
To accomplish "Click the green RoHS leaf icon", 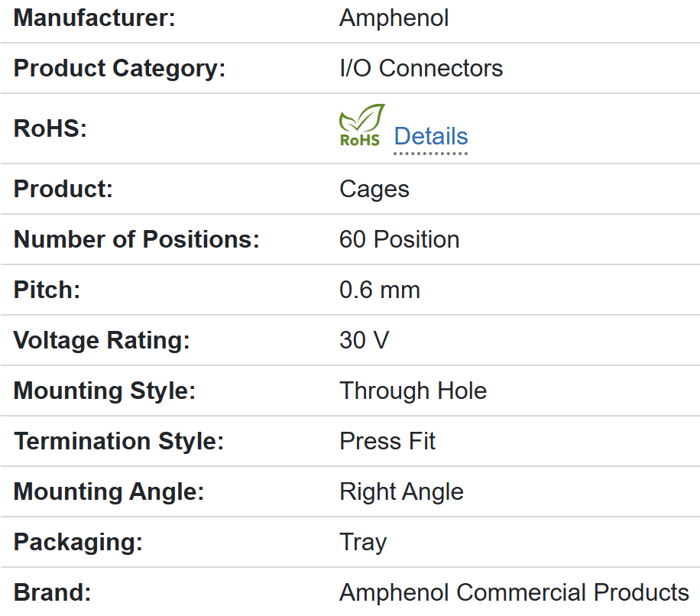I will (x=361, y=125).
